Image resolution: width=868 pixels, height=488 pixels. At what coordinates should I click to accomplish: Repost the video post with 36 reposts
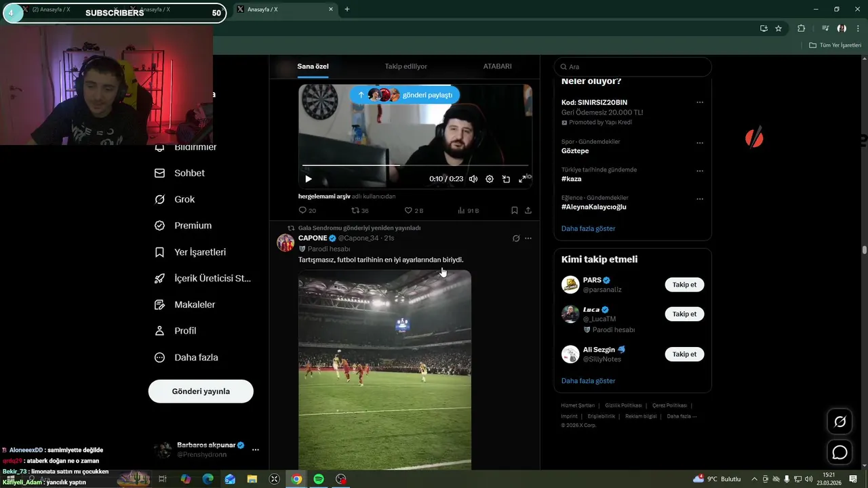[360, 211]
